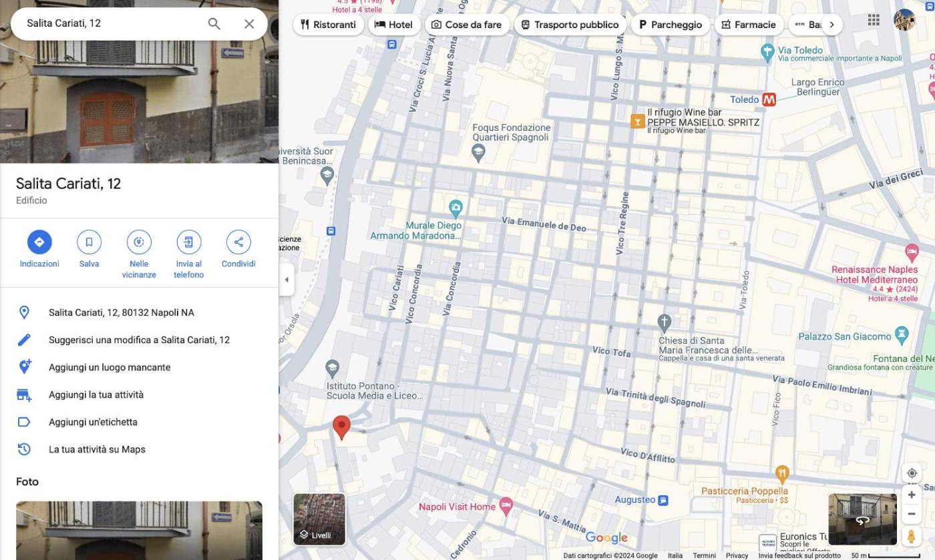Viewport: 935px width, 560px height.
Task: Show more category chips with arrow
Action: click(831, 25)
